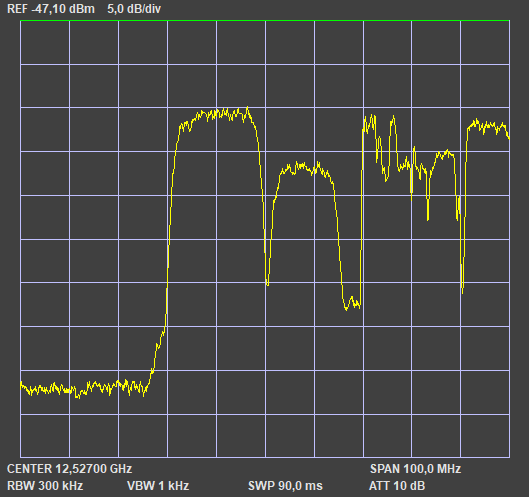Select the ATT 10 dB attenuation readout
This screenshot has width=529, height=497.
point(397,486)
